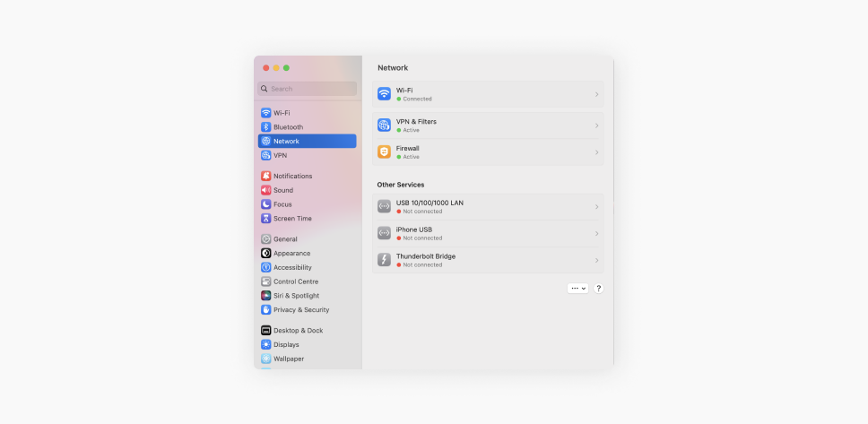
Task: Click the "iPhone USB" label
Action: (414, 229)
